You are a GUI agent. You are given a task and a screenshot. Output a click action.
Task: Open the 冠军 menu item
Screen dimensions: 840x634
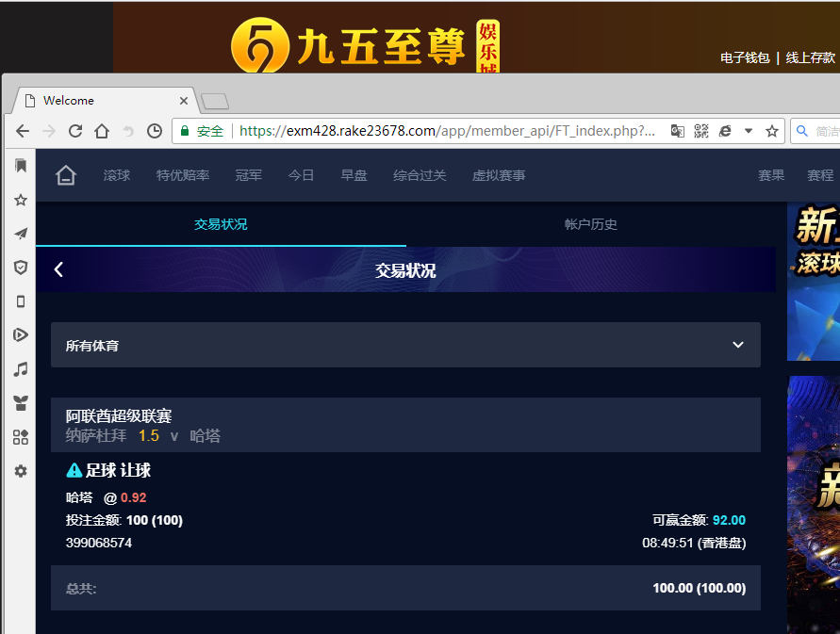(x=249, y=175)
